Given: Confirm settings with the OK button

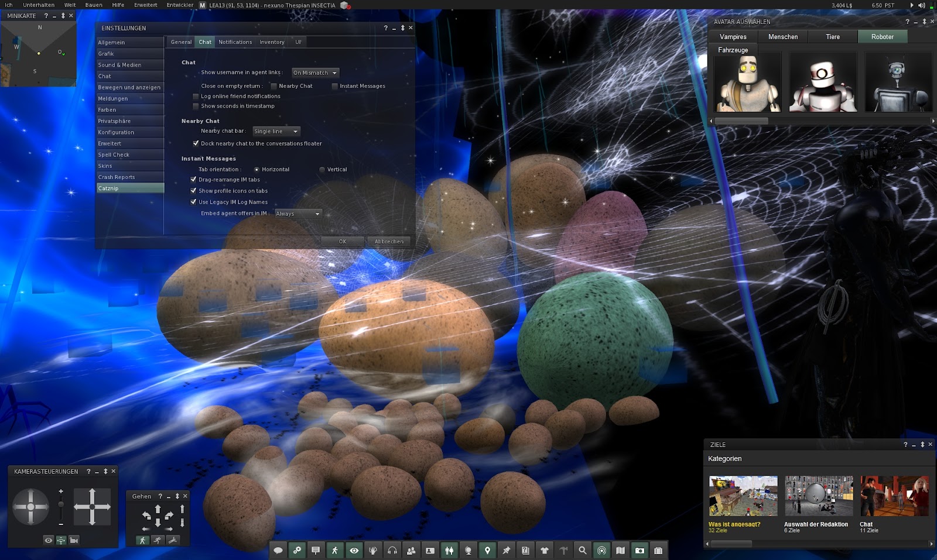Looking at the screenshot, I should (342, 241).
